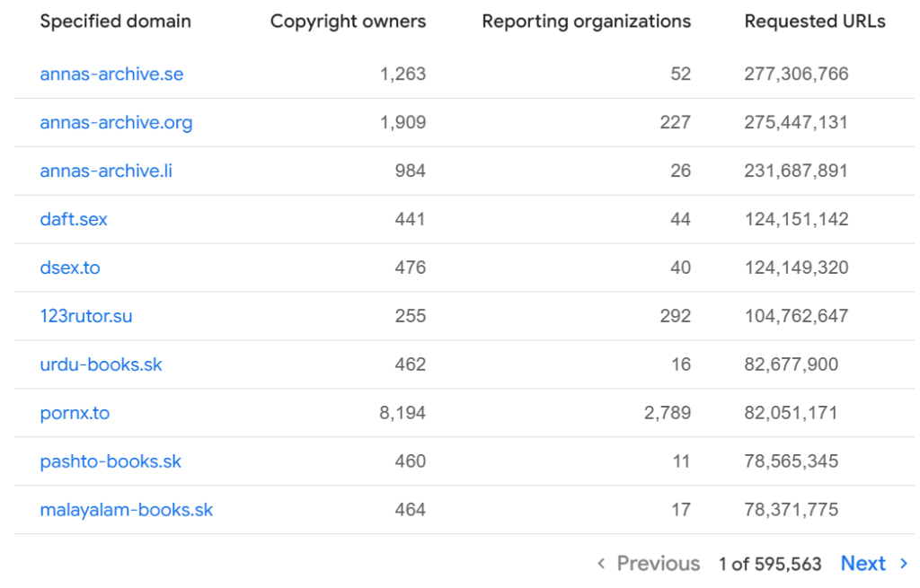The height and width of the screenshot is (588, 920).
Task: Open the malayalam-books.sk domain link
Action: (126, 510)
